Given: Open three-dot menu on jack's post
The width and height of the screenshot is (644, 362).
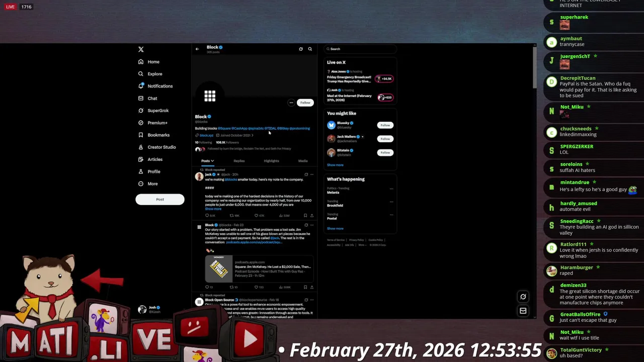Looking at the screenshot, I should point(311,174).
